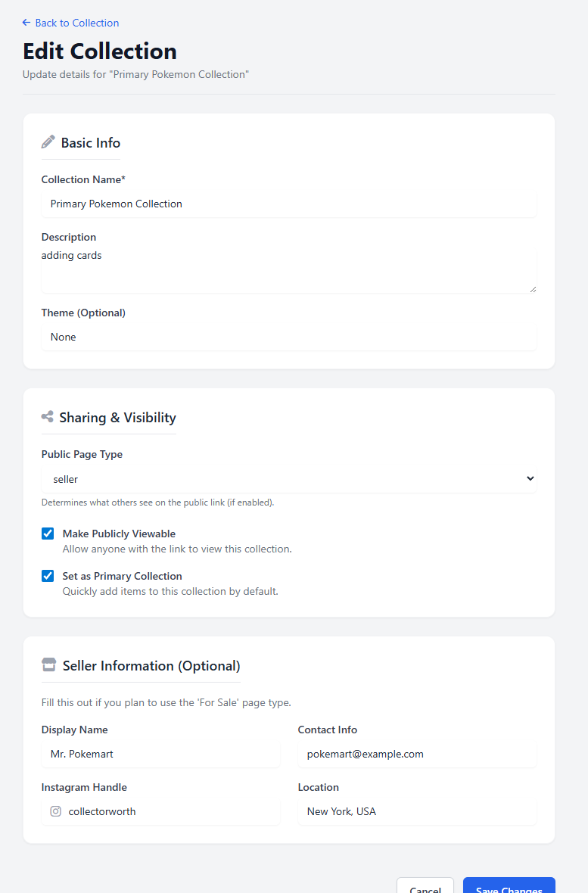Click the Contact Info label
The width and height of the screenshot is (588, 893).
328,730
